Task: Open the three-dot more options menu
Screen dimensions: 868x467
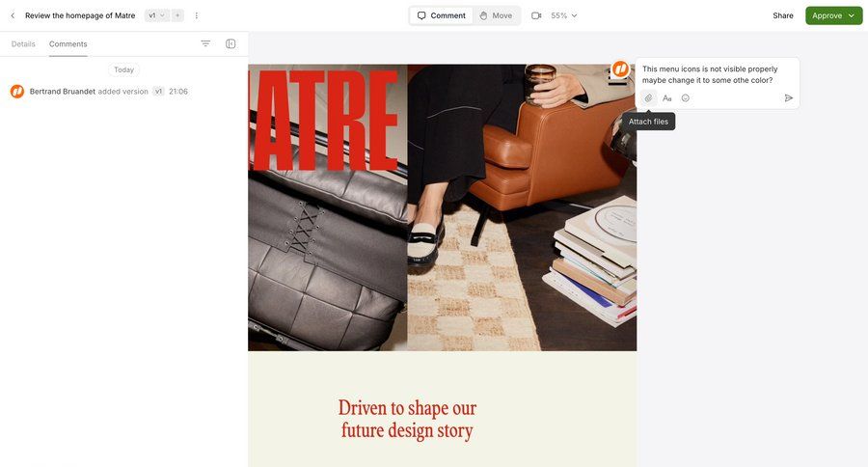Action: [197, 15]
